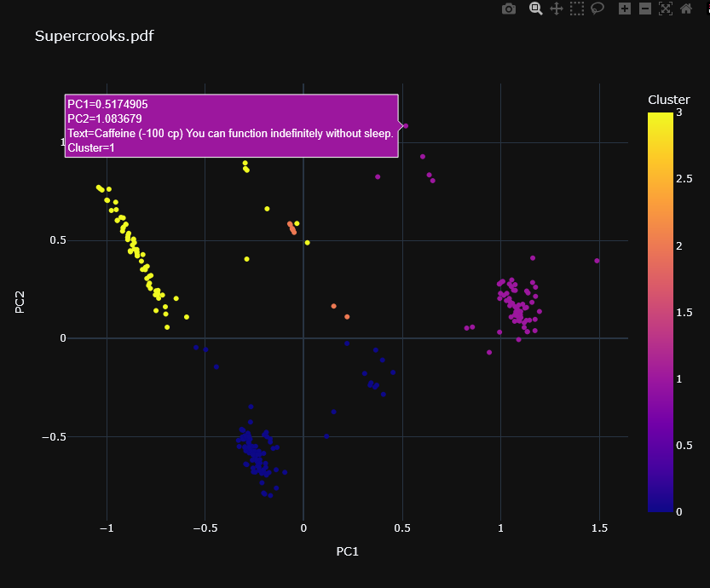710x588 pixels.
Task: Click colorbar tick label 0 at bottom
Action: (x=678, y=512)
